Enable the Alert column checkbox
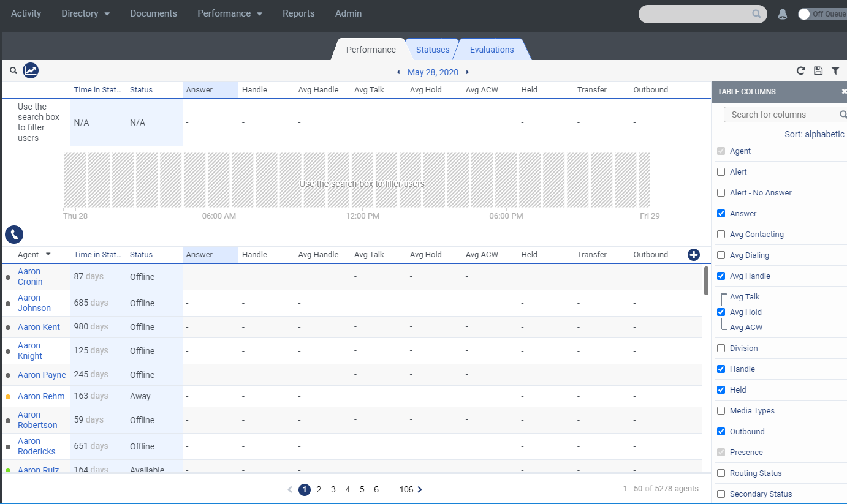The width and height of the screenshot is (847, 504). [x=721, y=171]
